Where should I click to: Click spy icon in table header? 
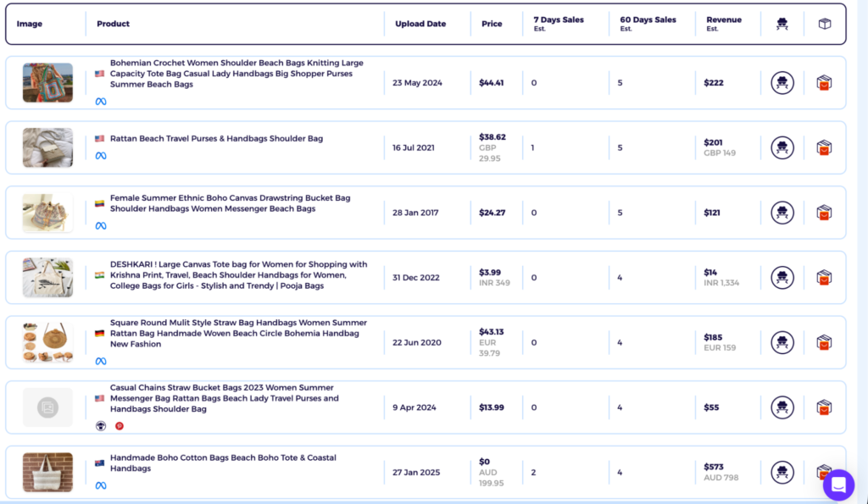coord(782,24)
